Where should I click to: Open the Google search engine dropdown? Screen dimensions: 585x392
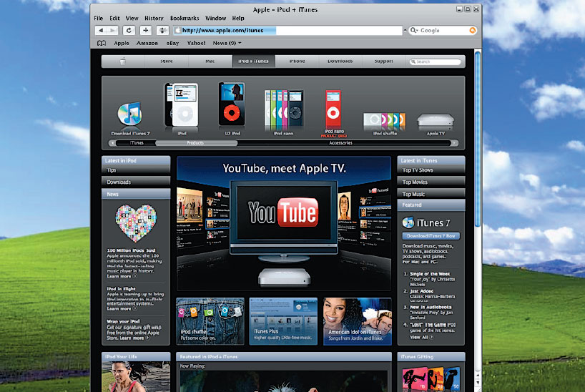coord(414,30)
